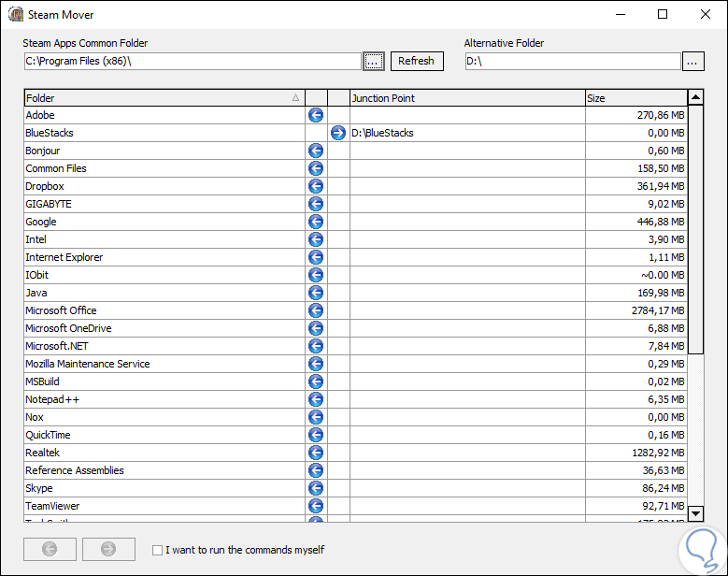The height and width of the screenshot is (576, 728).
Task: Click the blue arrow in the GIGABYTE row
Action: pyautogui.click(x=316, y=204)
